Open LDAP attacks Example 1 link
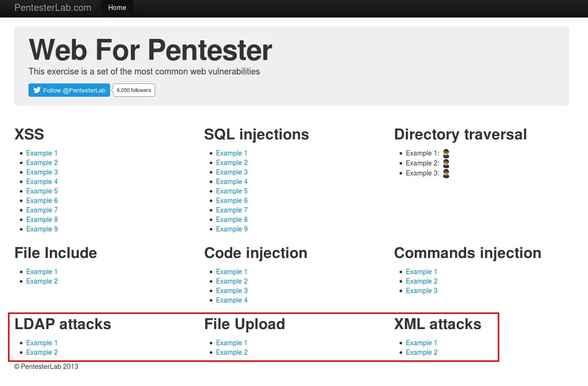 (x=42, y=343)
